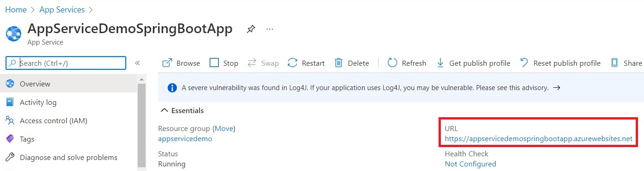Open the Log4J advisory arrow
Image resolution: width=644 pixels, height=171 pixels.
(556, 87)
